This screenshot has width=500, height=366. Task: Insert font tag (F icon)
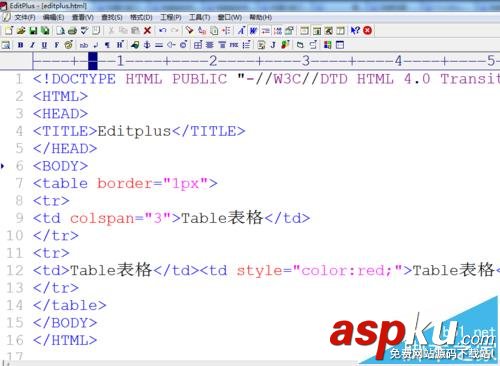click(x=56, y=45)
